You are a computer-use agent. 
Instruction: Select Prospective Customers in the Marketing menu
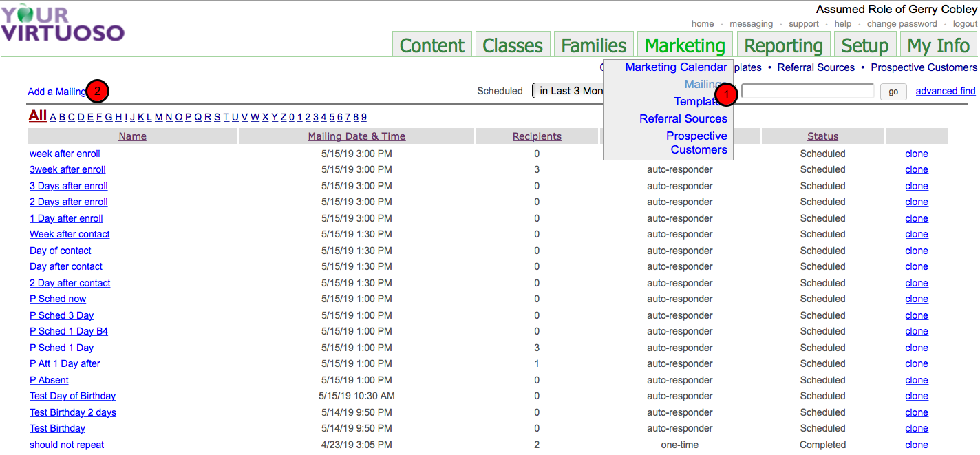click(696, 142)
